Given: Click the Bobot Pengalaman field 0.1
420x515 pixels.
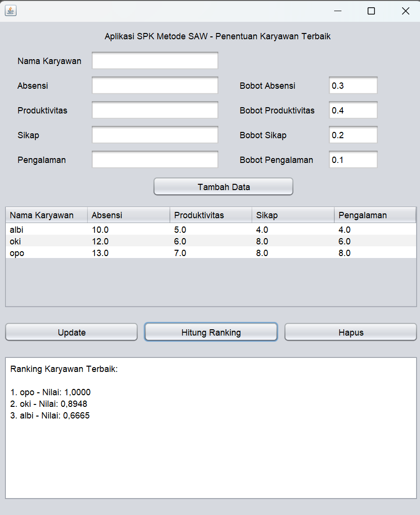Looking at the screenshot, I should [x=353, y=160].
